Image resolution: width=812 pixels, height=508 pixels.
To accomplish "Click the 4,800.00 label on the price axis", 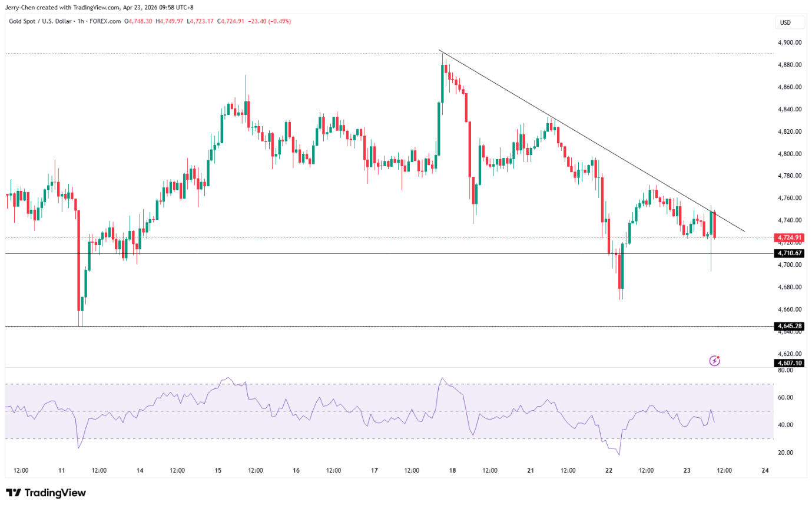I will (789, 154).
